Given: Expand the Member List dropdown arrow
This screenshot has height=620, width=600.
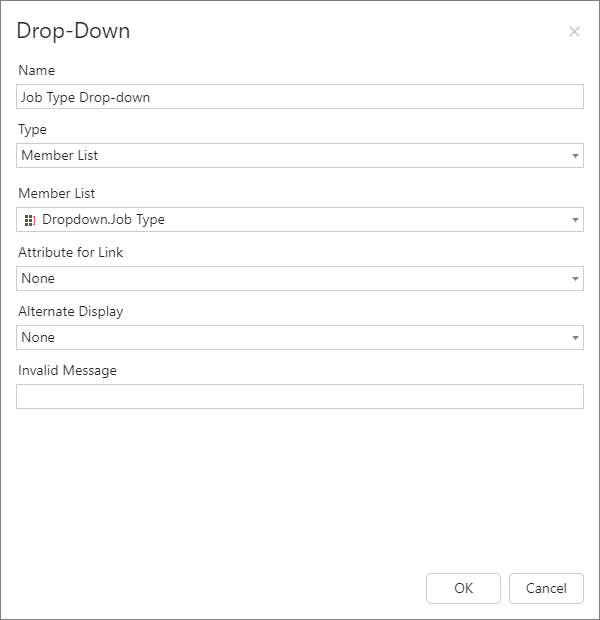Looking at the screenshot, I should click(575, 220).
